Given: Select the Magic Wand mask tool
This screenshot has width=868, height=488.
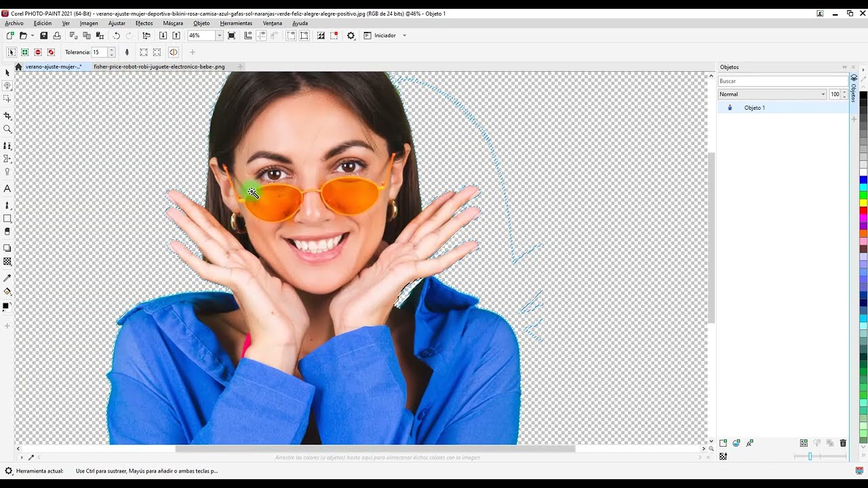Looking at the screenshot, I should [x=7, y=86].
